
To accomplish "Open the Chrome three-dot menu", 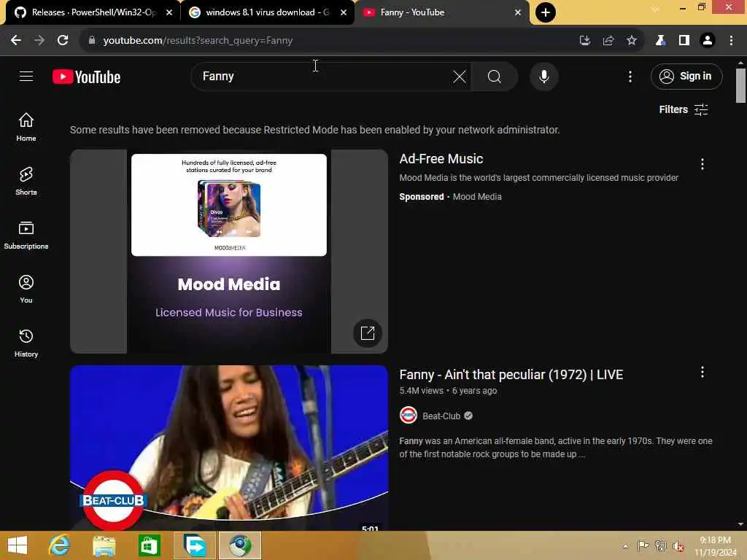I will coord(731,41).
